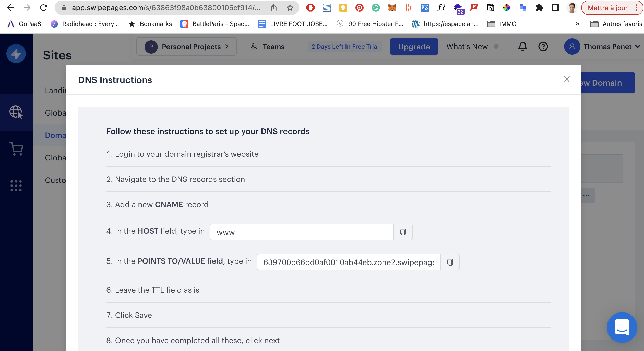644x351 pixels.
Task: Open What's New in the header
Action: (x=467, y=47)
